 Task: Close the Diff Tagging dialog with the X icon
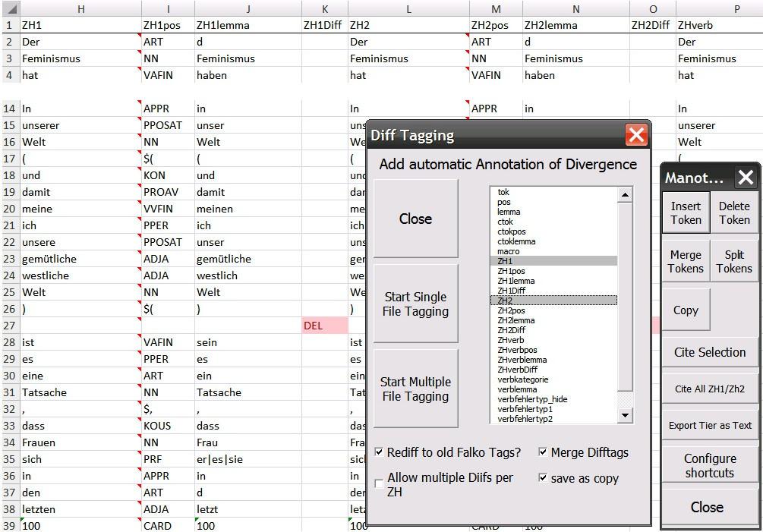pyautogui.click(x=636, y=134)
